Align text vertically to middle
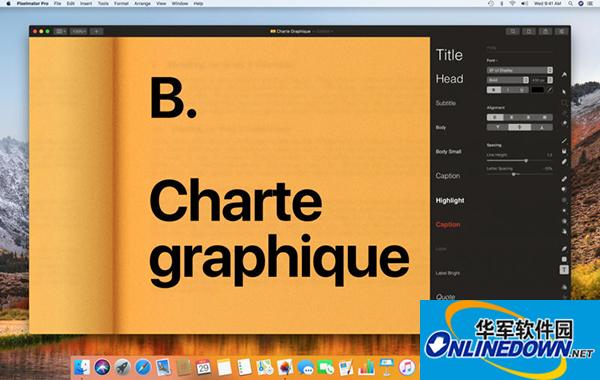The height and width of the screenshot is (380, 600). pos(520,127)
